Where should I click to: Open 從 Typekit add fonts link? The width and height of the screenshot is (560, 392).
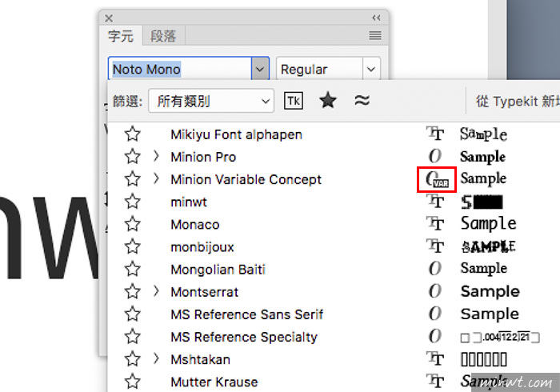[x=517, y=101]
